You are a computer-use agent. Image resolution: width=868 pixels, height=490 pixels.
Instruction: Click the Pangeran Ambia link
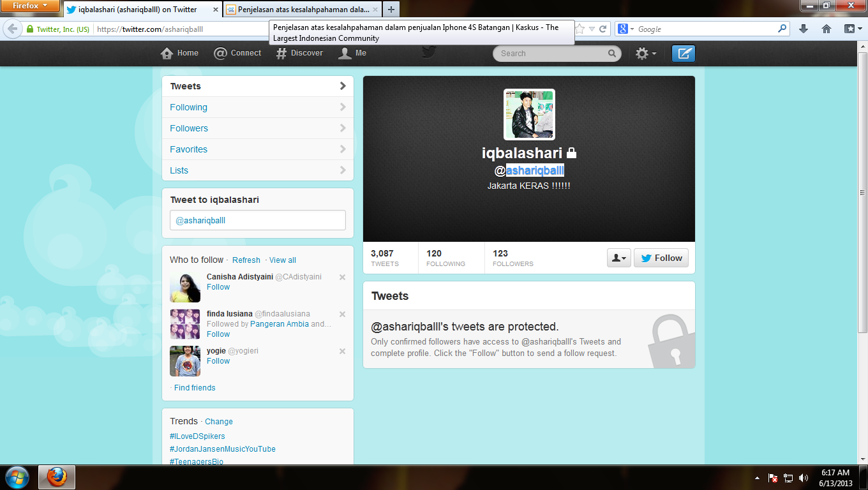pyautogui.click(x=280, y=324)
